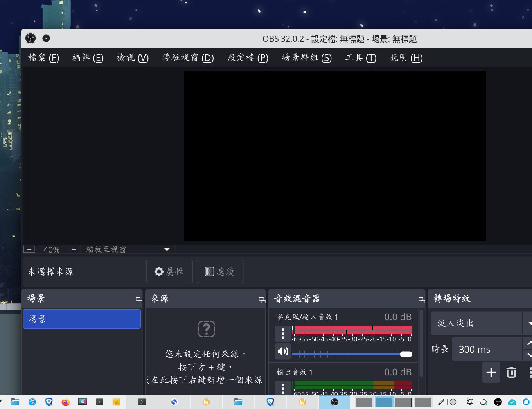Zoom out preview with minus button
The image size is (532, 409).
(x=29, y=249)
